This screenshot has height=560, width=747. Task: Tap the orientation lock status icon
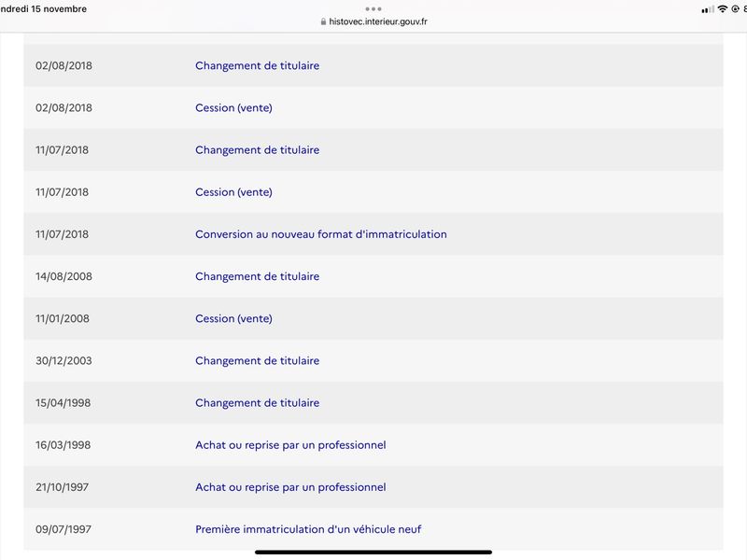(735, 9)
